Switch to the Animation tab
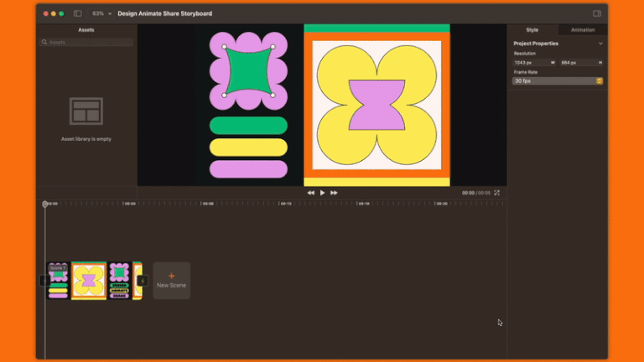644x362 pixels. 583,30
